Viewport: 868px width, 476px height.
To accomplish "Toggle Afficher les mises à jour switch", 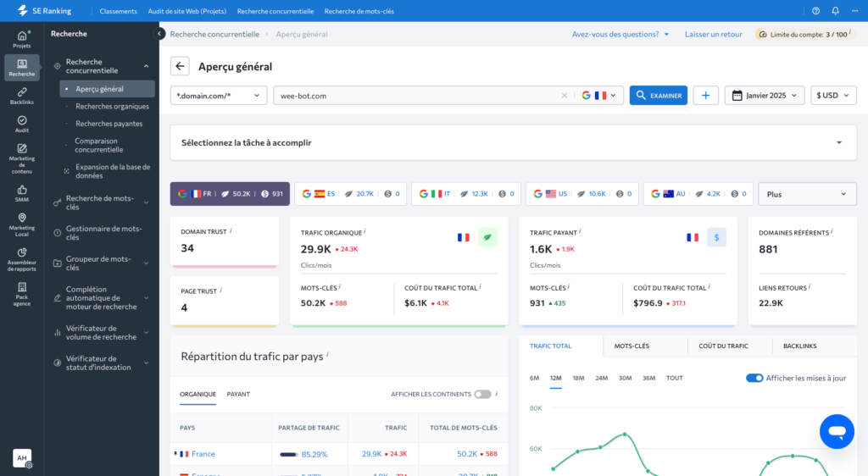I will tap(754, 378).
